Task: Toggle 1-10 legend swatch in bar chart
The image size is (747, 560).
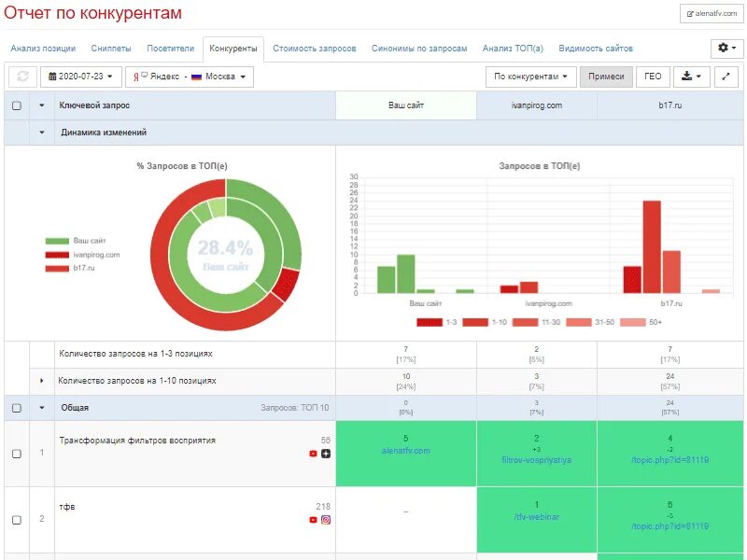Action: [x=475, y=322]
